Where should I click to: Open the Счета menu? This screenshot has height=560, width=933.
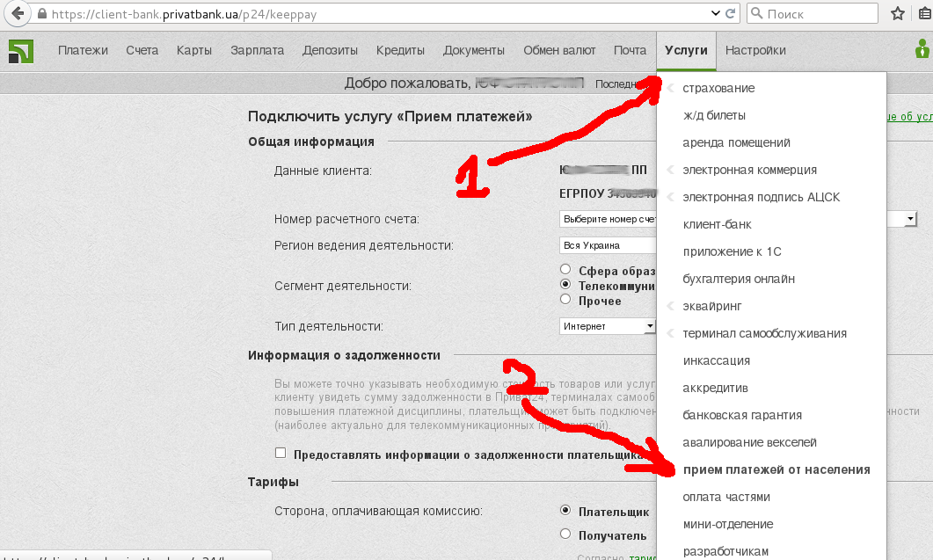[x=142, y=51]
